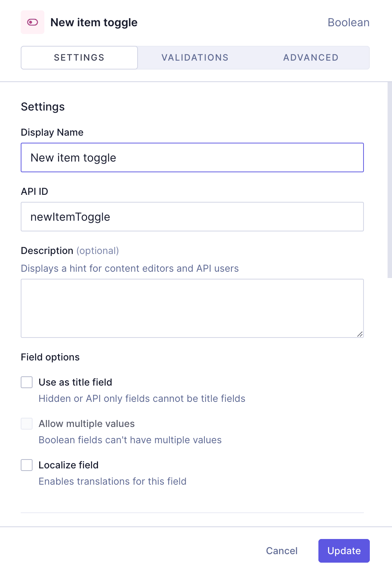The height and width of the screenshot is (573, 392).
Task: Click the New item toggle heading
Action: (94, 22)
